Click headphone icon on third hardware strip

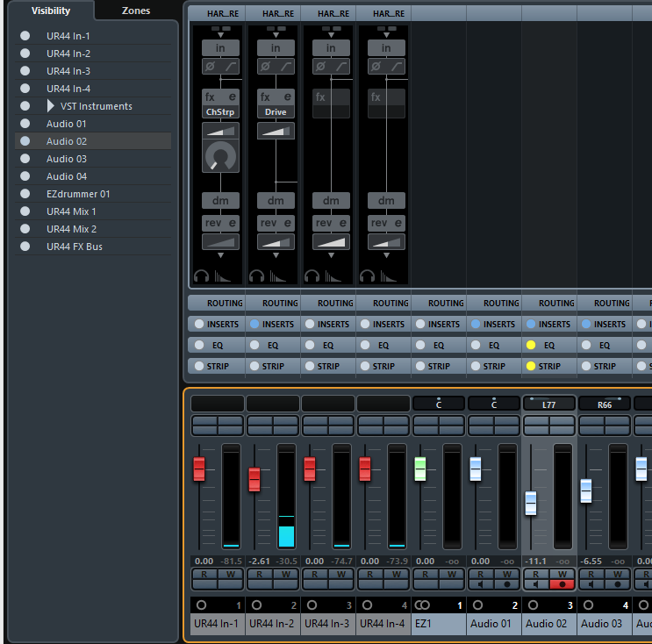(x=312, y=275)
